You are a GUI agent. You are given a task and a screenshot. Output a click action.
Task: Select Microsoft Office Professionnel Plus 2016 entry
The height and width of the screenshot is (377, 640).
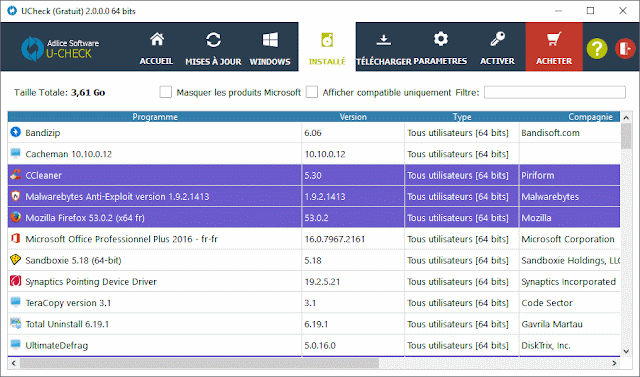(121, 239)
